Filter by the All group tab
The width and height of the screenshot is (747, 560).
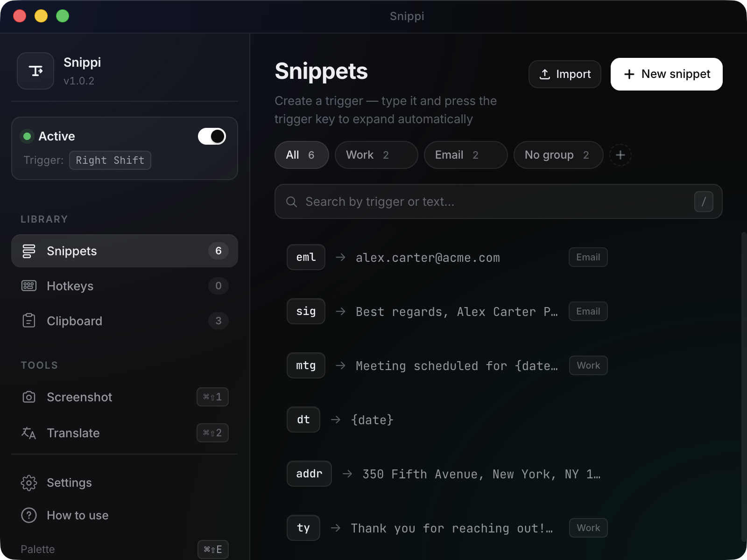click(302, 155)
